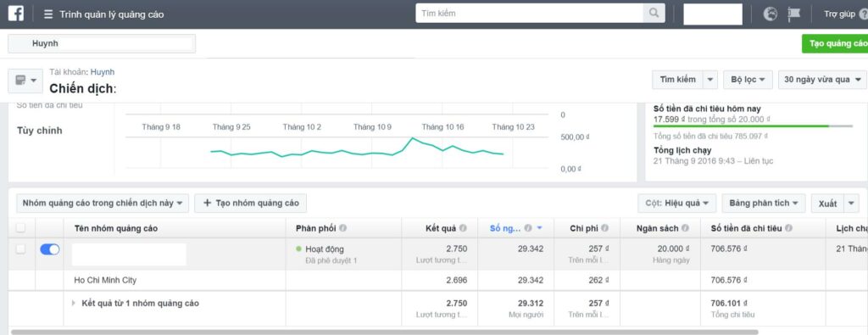
Task: Select the Ho Chi Minh City row
Action: click(x=438, y=280)
